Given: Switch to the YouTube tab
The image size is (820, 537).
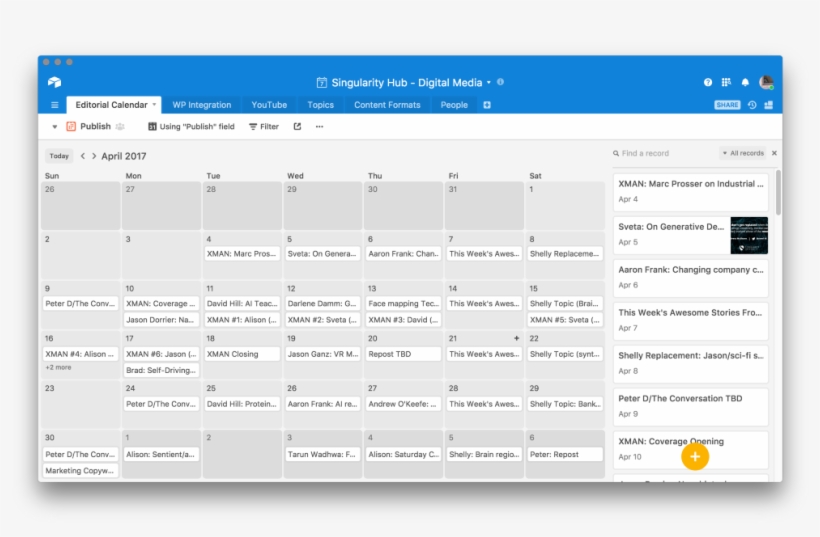Looking at the screenshot, I should 269,105.
